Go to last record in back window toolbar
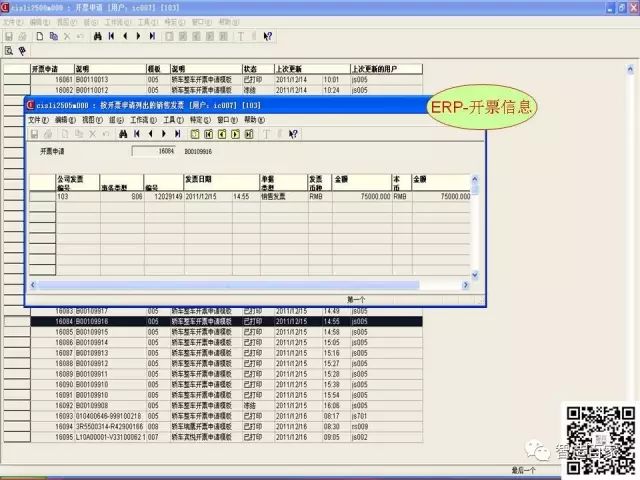The image size is (640, 480). point(152,36)
